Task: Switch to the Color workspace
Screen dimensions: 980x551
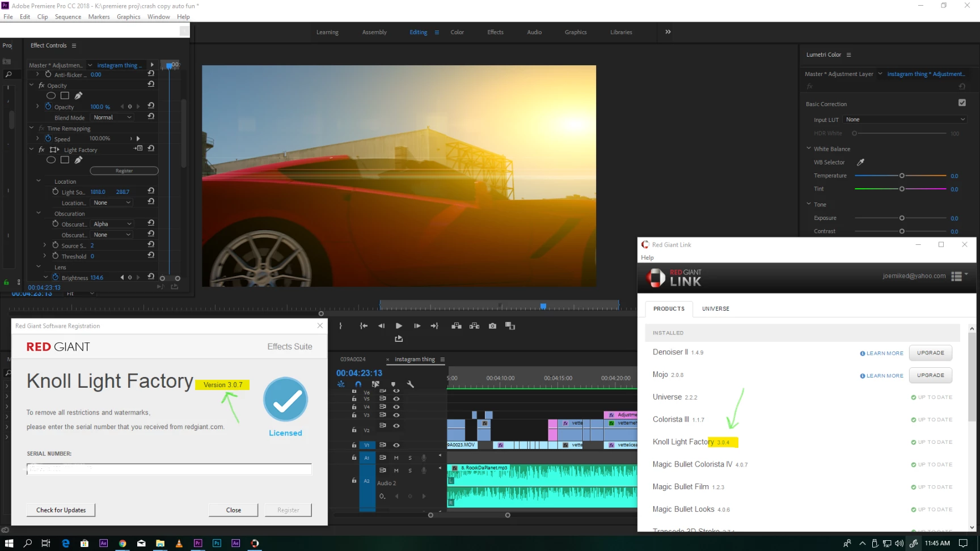Action: point(457,32)
